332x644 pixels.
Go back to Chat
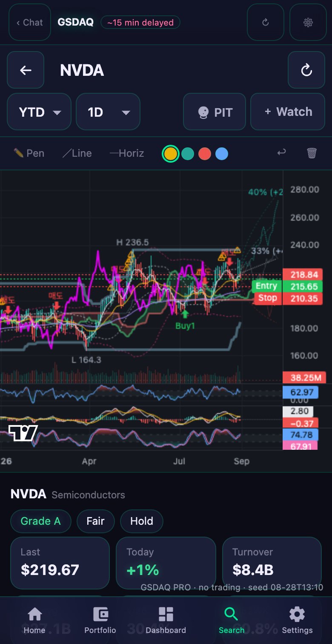click(x=30, y=22)
